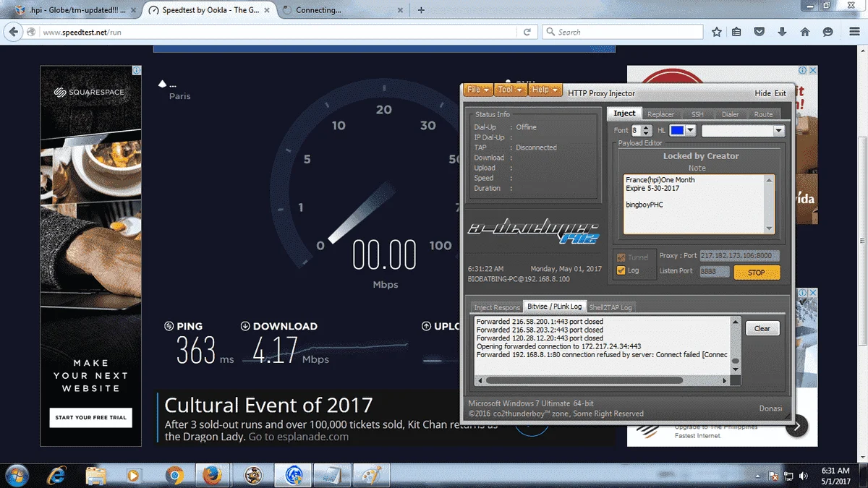This screenshot has height=488, width=868.
Task: Toggle the Tunnel checkbox
Action: click(x=621, y=257)
